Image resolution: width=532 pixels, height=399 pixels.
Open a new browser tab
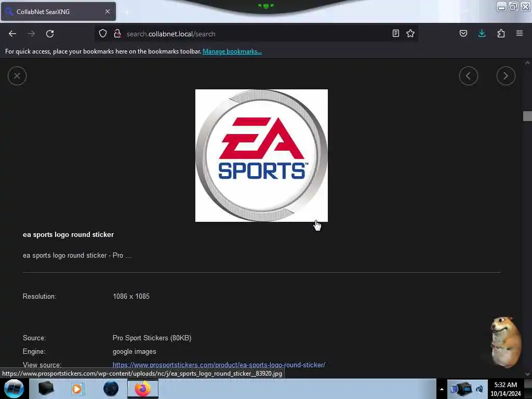(127, 12)
